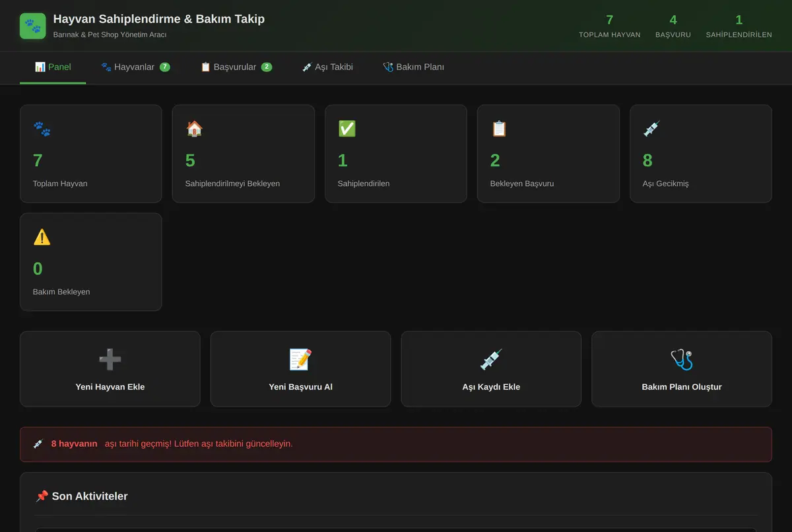Click the Son Aktiviteler heading

click(x=82, y=496)
